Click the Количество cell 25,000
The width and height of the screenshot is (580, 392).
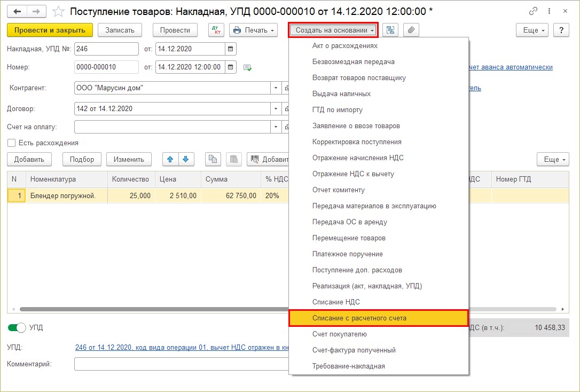coord(131,195)
